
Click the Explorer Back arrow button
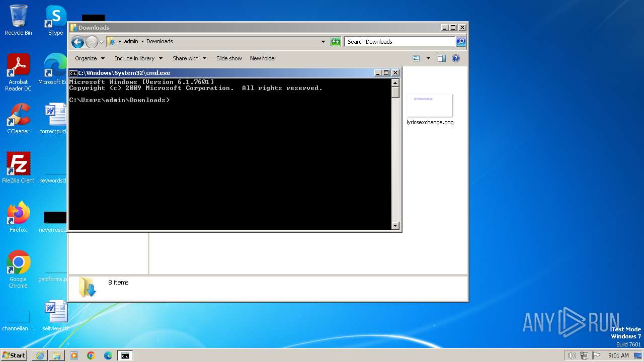[77, 42]
